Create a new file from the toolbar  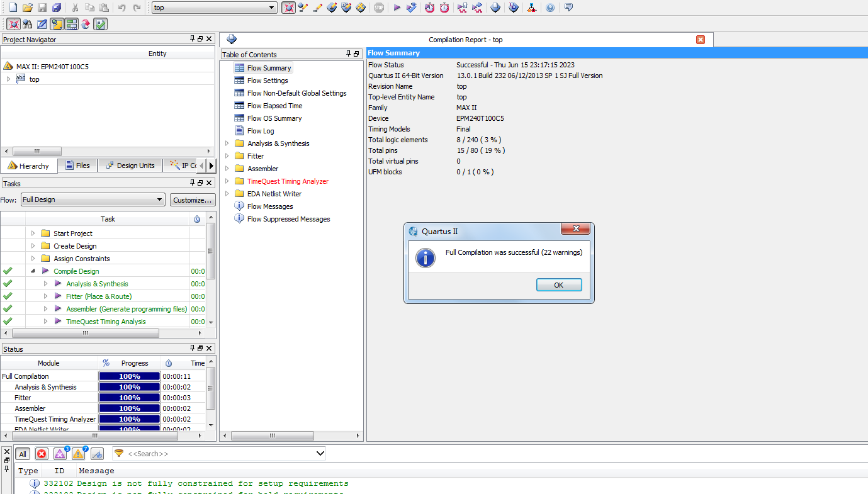(x=13, y=8)
